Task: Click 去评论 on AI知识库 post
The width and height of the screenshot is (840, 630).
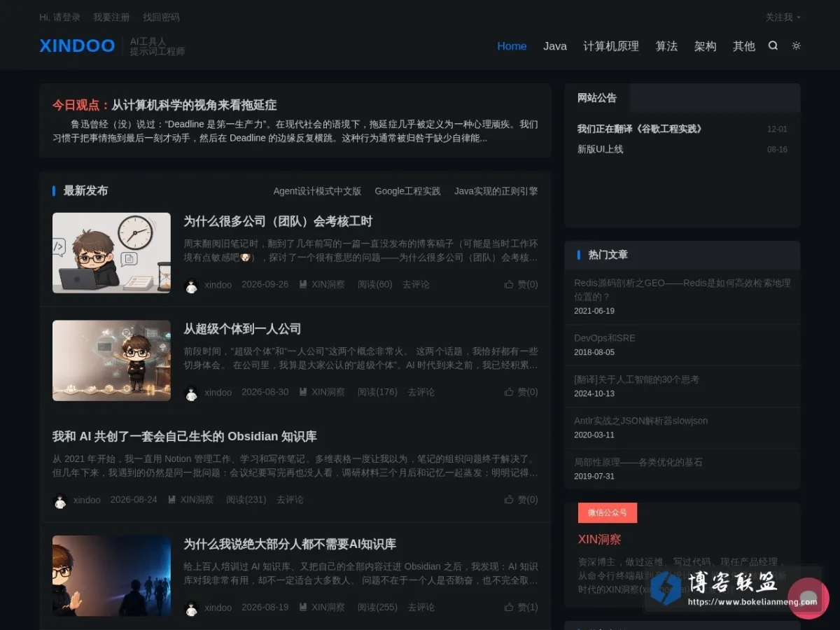Action: (x=421, y=608)
